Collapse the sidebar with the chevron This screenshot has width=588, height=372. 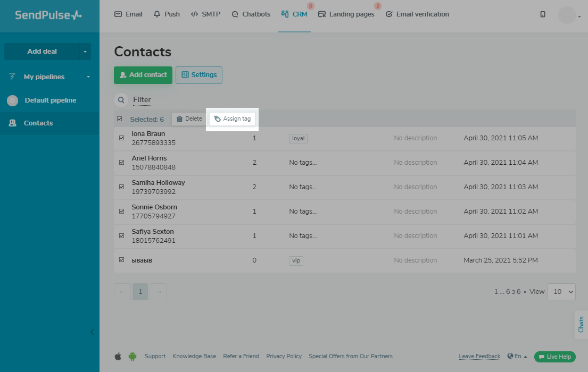(x=92, y=332)
